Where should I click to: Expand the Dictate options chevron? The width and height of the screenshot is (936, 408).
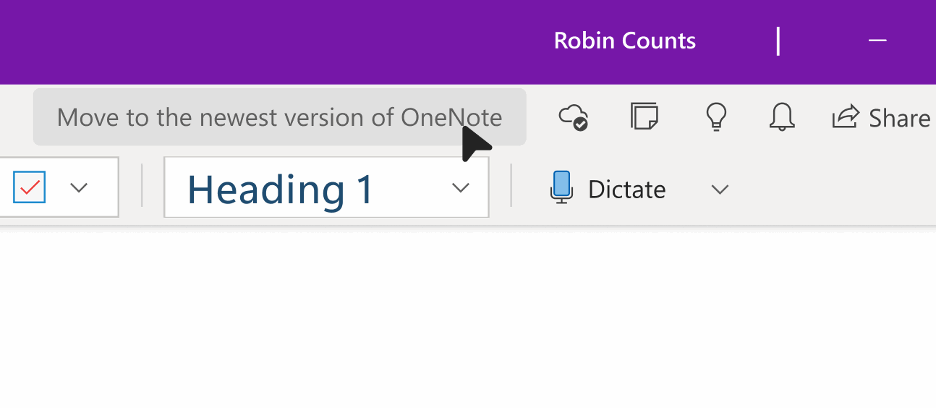click(x=720, y=190)
